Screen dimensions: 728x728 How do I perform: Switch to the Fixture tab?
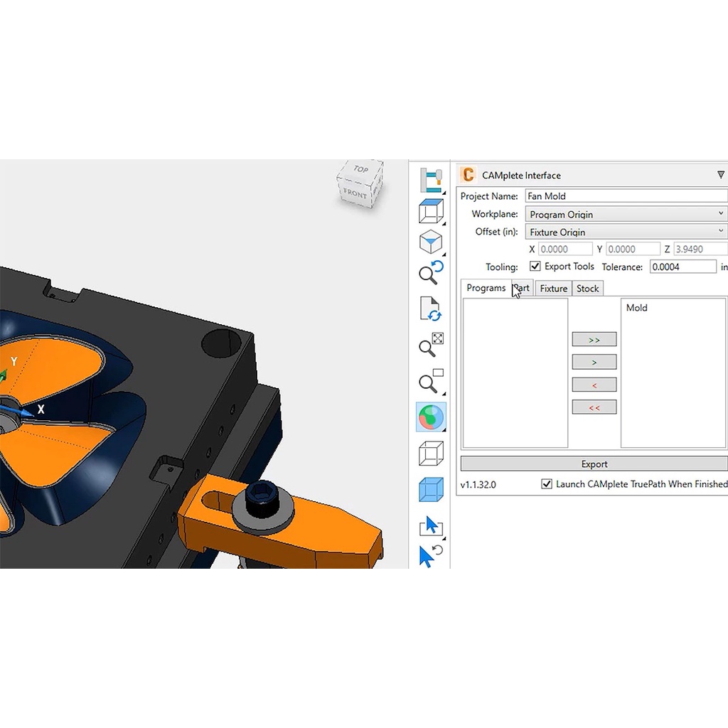(553, 289)
